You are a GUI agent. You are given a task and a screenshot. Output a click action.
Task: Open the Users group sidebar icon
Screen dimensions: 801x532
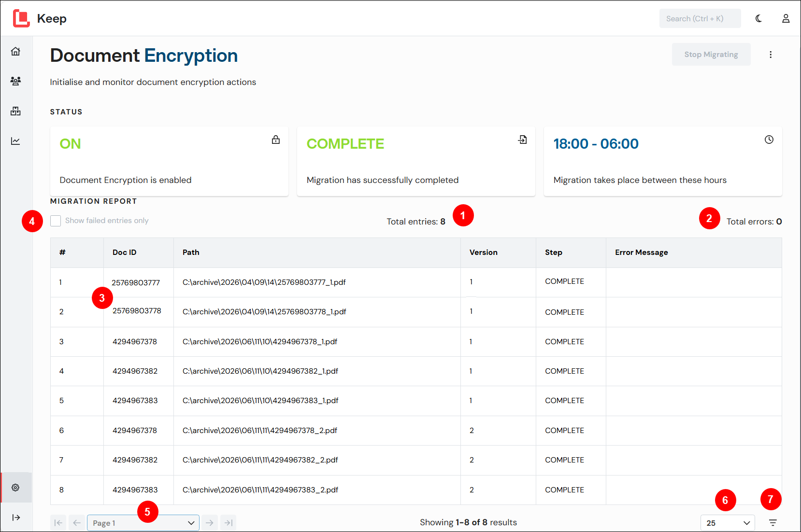(x=15, y=81)
